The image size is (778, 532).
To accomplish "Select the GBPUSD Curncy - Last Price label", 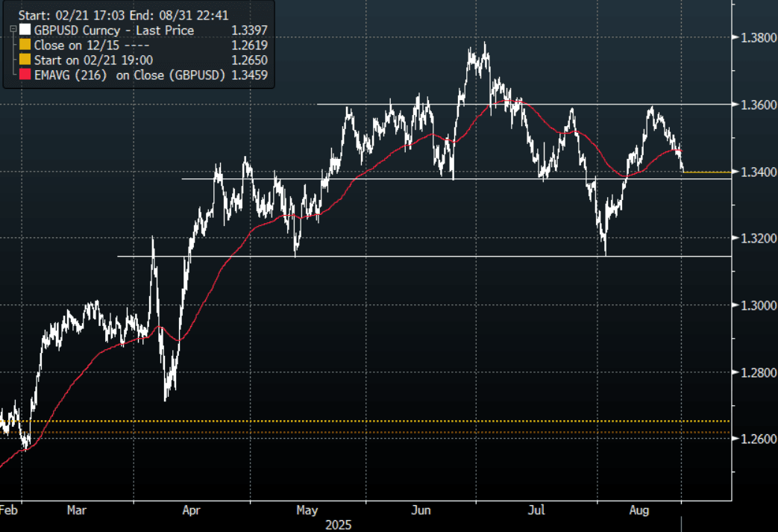I will pos(114,31).
